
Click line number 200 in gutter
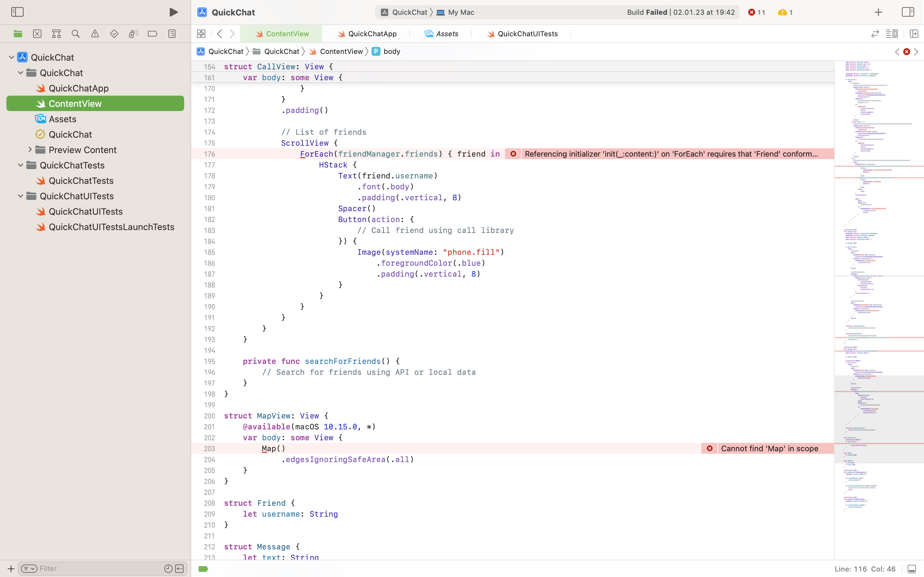click(x=210, y=416)
